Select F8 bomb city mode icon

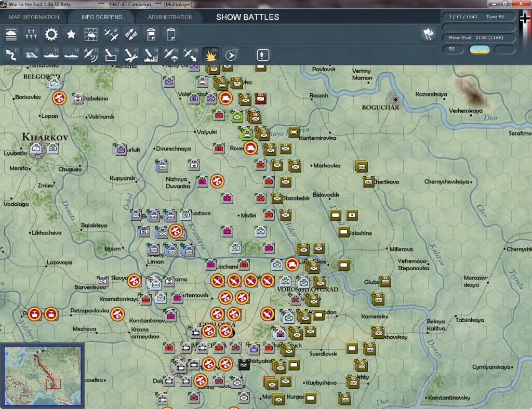151,55
